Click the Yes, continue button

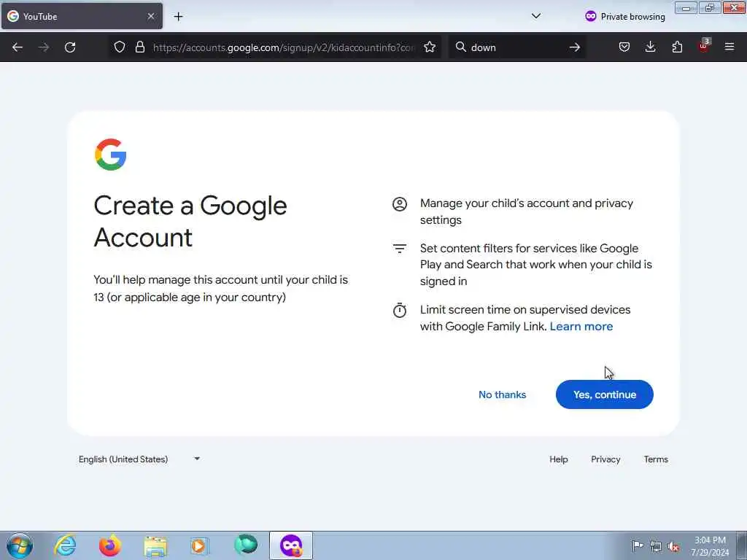click(605, 394)
